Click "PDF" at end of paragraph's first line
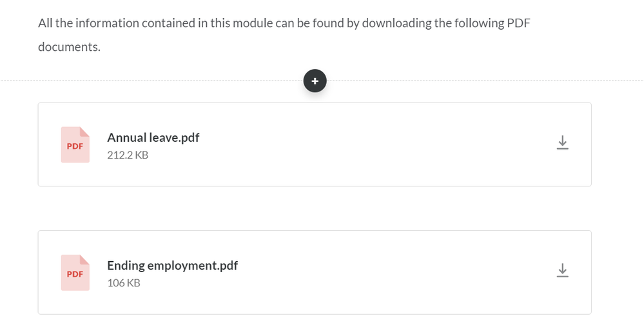644x336 pixels. (518, 23)
